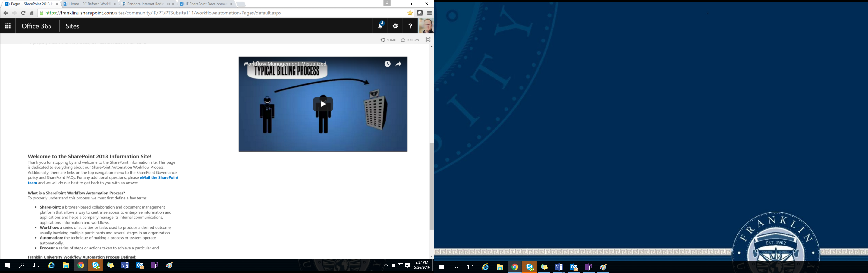Click the extension icon beside the bookmark star
This screenshot has width=868, height=273.
(420, 13)
